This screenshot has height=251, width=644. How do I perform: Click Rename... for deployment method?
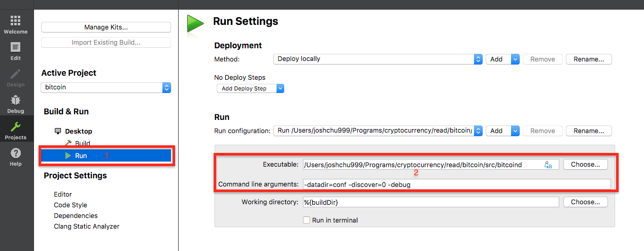589,59
